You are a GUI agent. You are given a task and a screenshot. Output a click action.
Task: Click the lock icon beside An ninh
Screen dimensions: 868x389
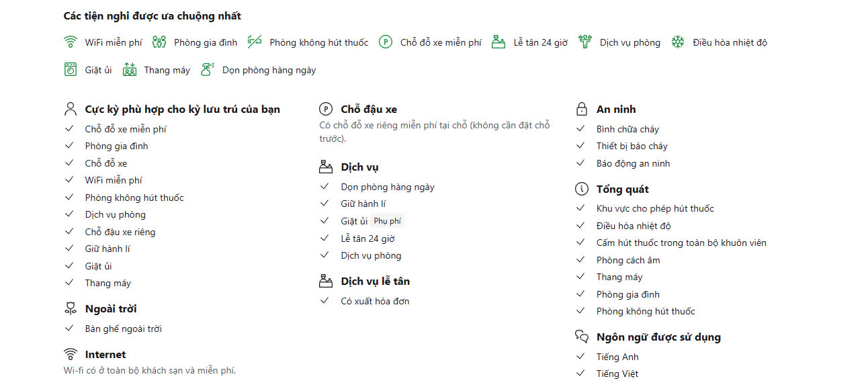(x=582, y=109)
